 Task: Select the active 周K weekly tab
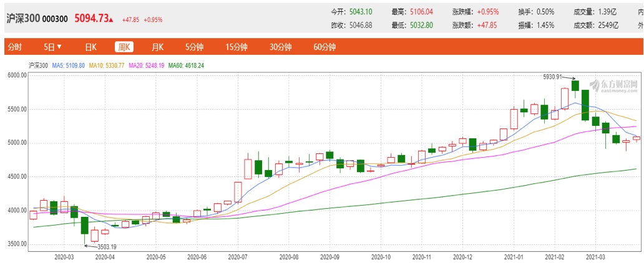click(124, 47)
